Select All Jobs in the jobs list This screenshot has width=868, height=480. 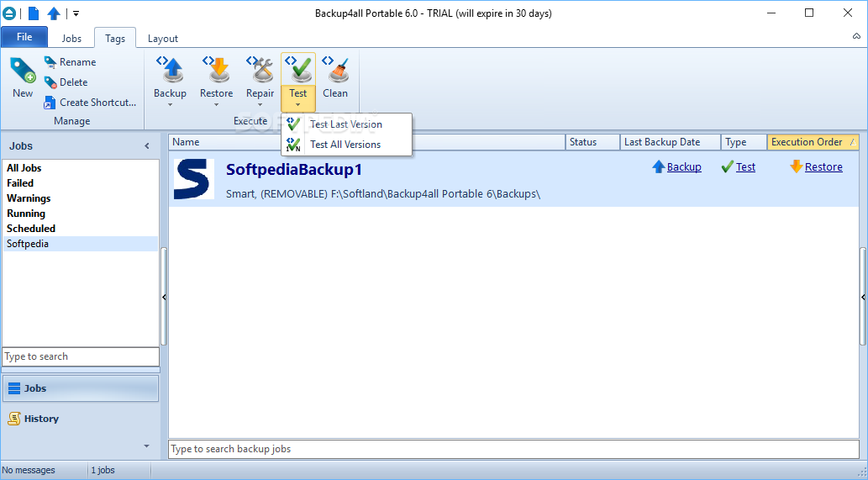[x=81, y=168]
